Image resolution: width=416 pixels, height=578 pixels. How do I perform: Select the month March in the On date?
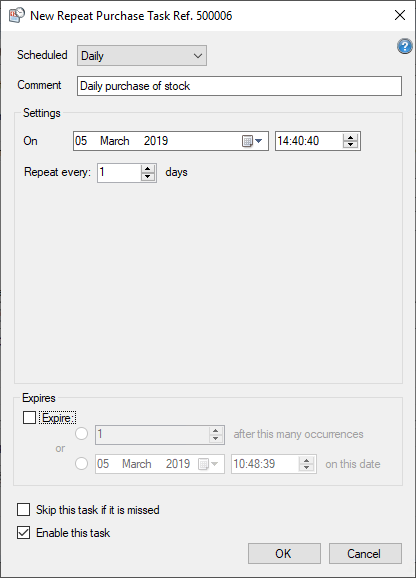click(115, 141)
